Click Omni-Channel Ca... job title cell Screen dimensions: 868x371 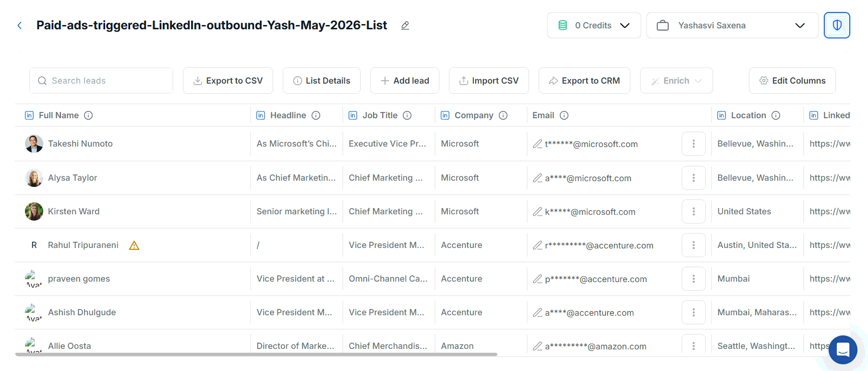click(388, 279)
